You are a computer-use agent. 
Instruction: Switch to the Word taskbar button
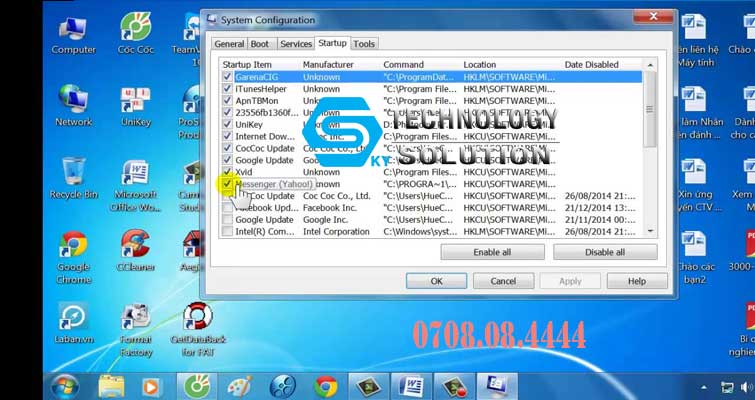coord(411,387)
